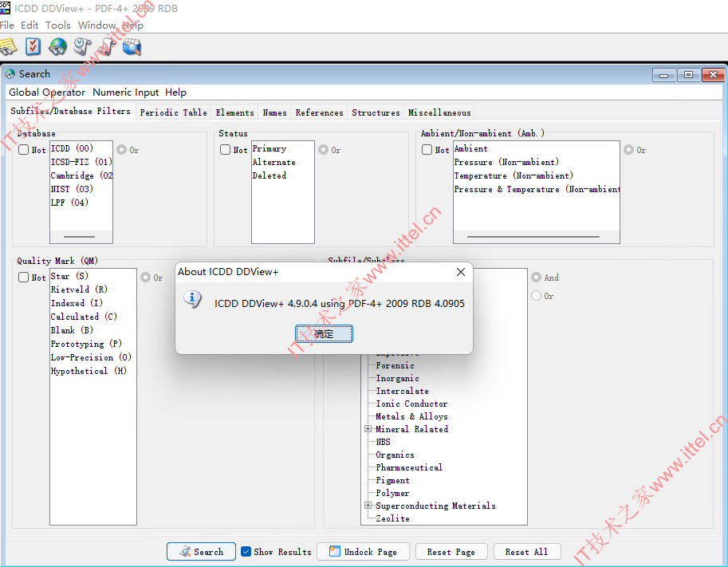Viewport: 728px width, 567px height.
Task: Select the Pharmaceutical subfile tree item
Action: point(409,467)
